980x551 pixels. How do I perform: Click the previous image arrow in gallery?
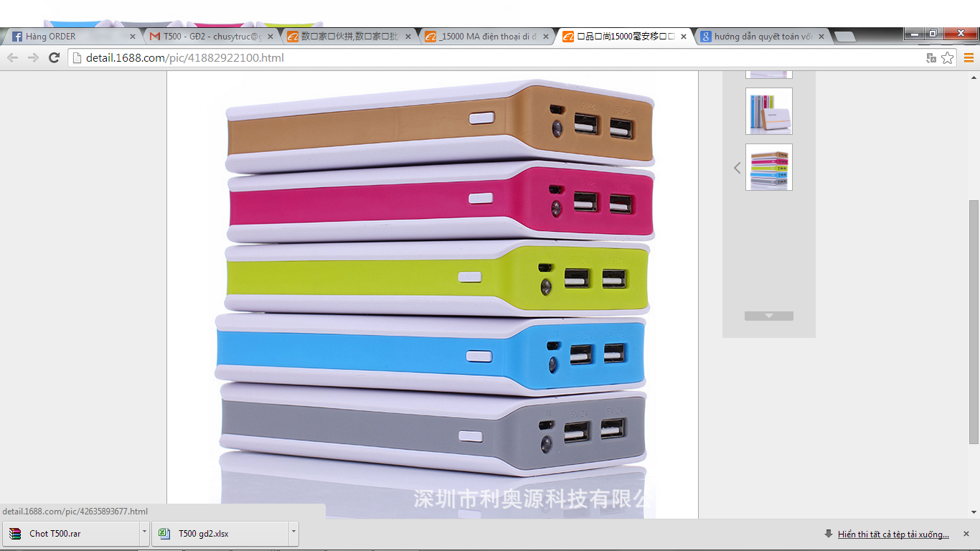737,168
